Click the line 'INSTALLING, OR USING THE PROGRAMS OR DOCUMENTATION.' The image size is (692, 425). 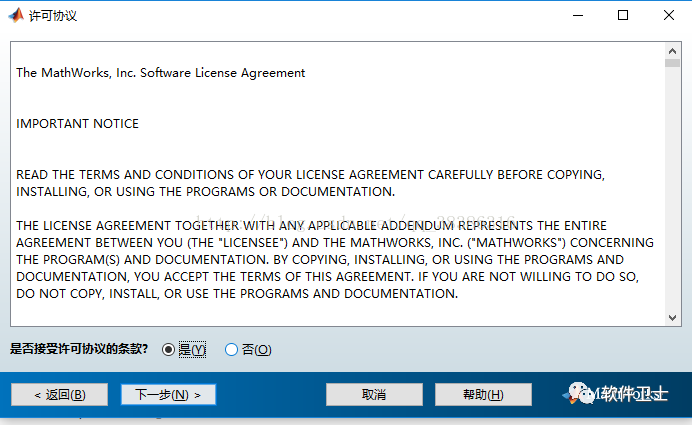[206, 192]
